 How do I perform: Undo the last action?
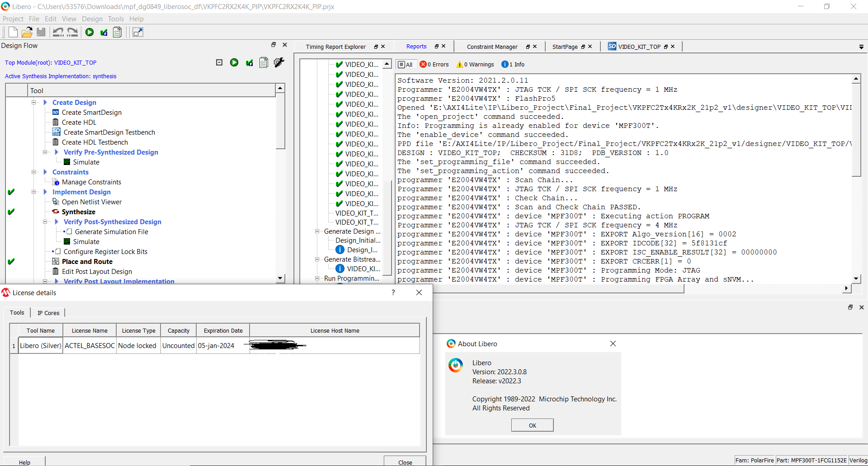58,32
